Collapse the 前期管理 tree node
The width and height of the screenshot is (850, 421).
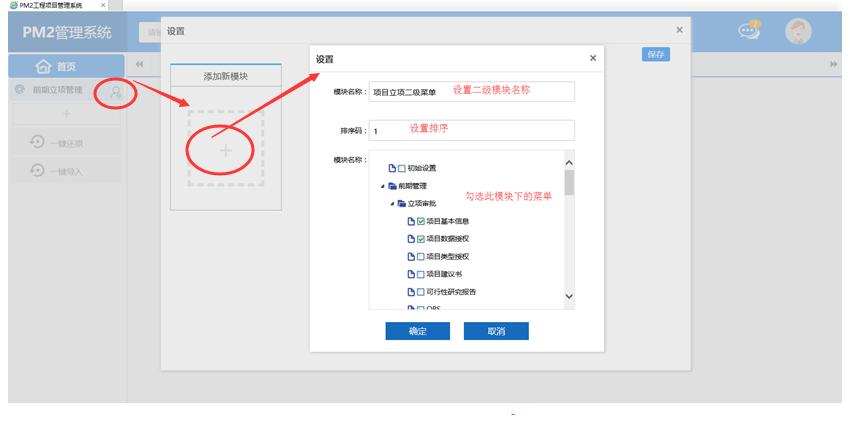click(x=381, y=186)
